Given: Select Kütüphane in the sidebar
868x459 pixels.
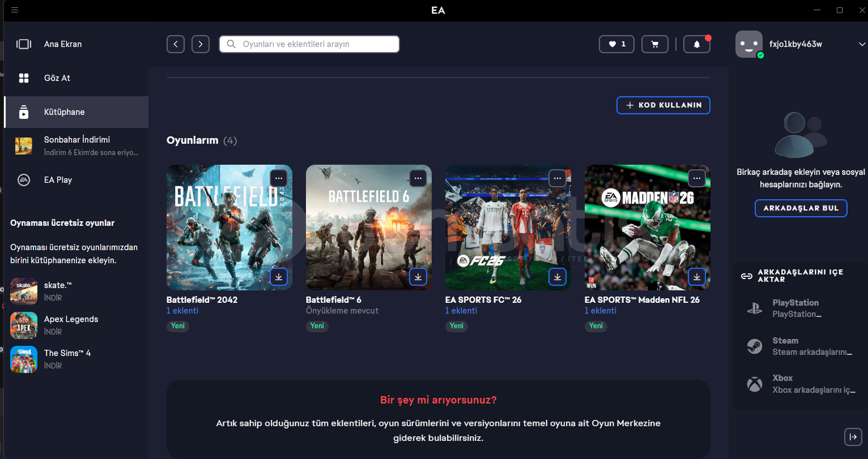Looking at the screenshot, I should point(76,112).
